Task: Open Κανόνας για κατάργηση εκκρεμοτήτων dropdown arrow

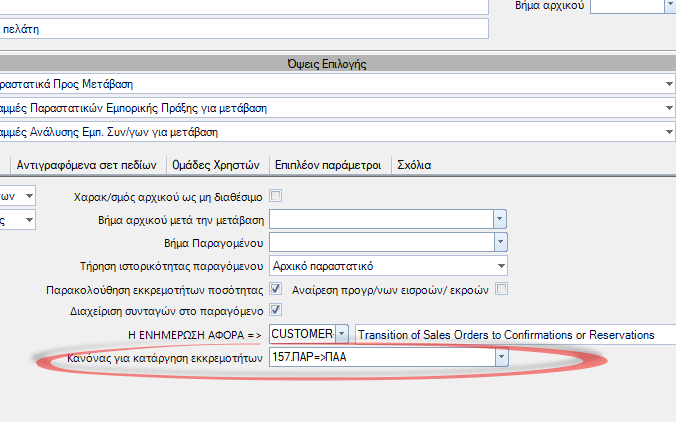Action: tap(501, 357)
